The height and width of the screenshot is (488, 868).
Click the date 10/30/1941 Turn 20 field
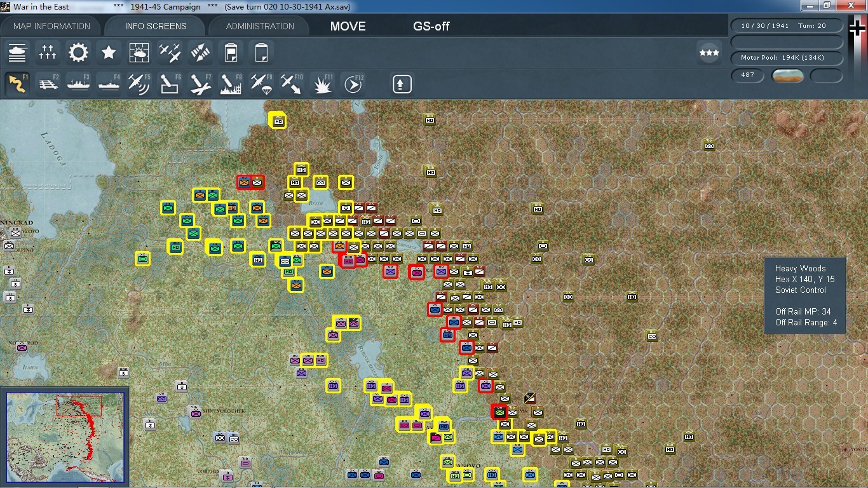click(x=787, y=26)
